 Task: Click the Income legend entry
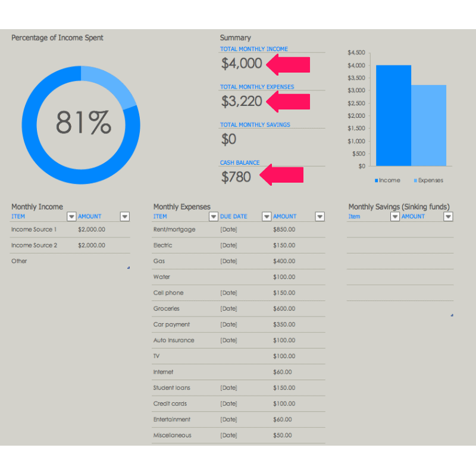pos(387,180)
